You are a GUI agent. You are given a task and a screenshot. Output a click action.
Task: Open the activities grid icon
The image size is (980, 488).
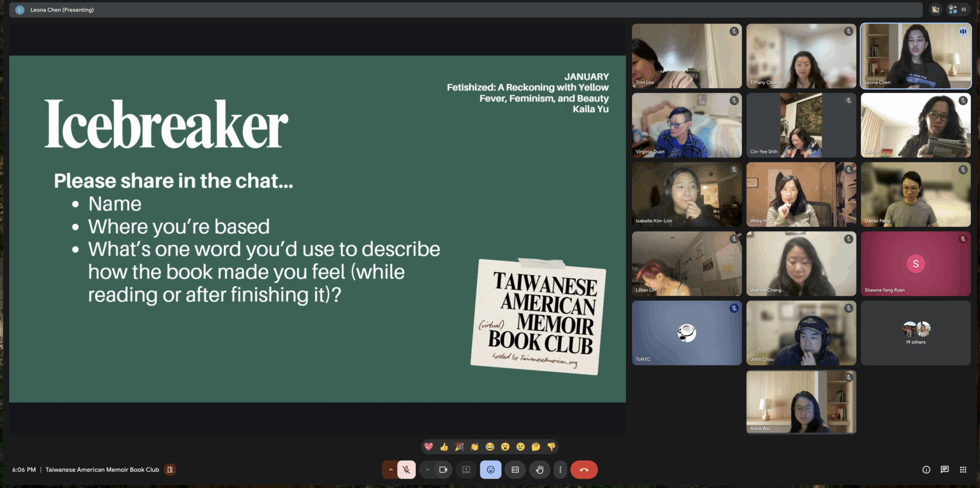click(x=963, y=470)
